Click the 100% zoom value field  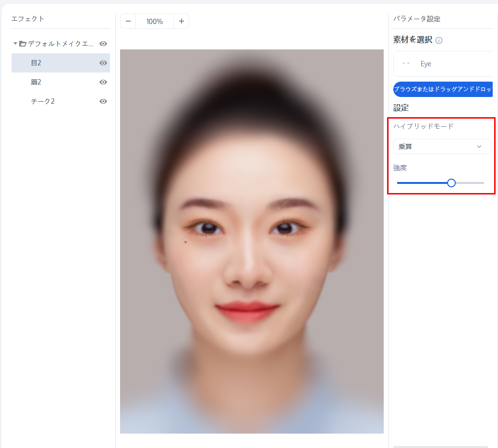[155, 21]
